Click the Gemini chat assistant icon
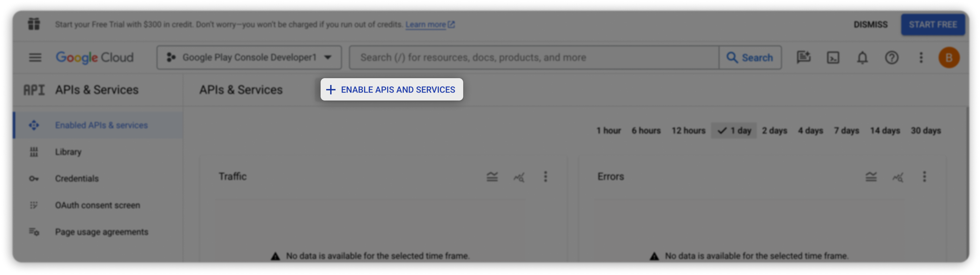 tap(803, 57)
